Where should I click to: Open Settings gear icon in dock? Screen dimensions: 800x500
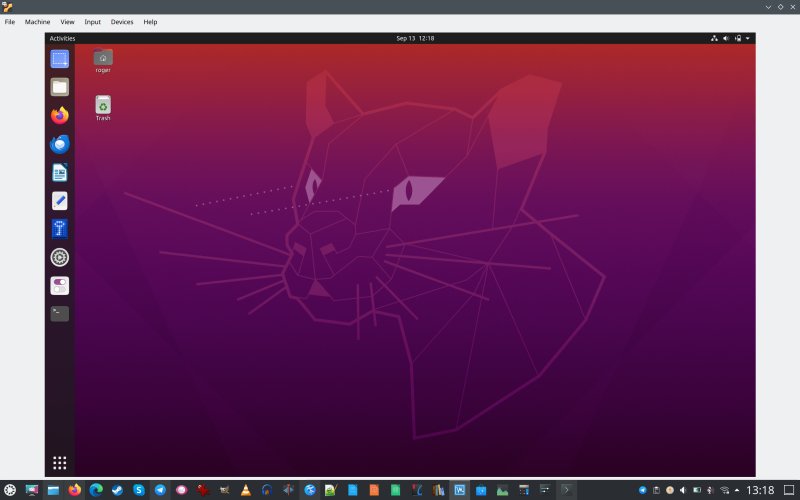[x=60, y=257]
